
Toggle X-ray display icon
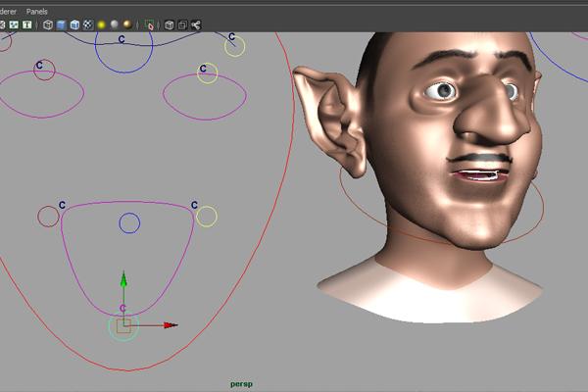pos(170,25)
